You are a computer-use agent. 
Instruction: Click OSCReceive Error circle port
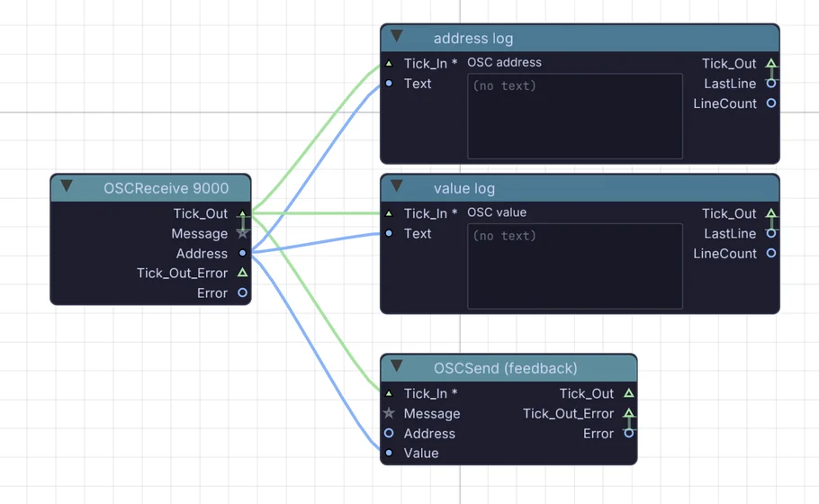242,292
